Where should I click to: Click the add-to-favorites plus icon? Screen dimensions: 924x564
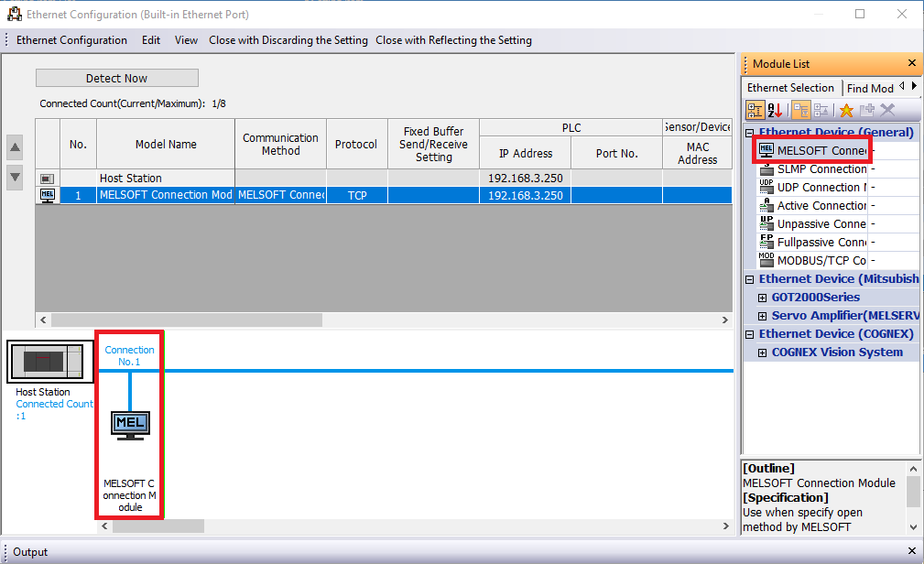click(867, 110)
